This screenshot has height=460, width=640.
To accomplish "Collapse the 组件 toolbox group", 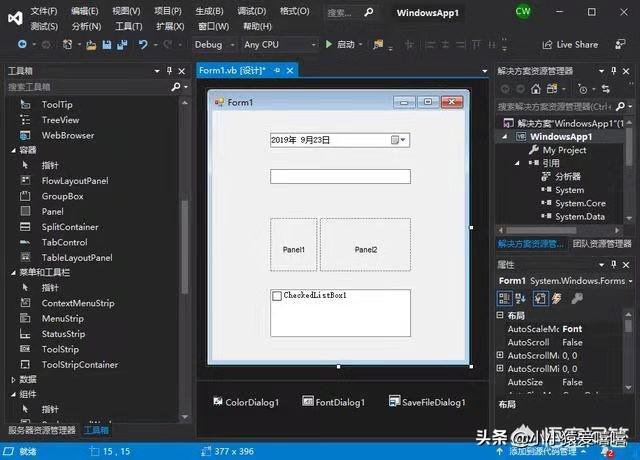I will pyautogui.click(x=13, y=395).
